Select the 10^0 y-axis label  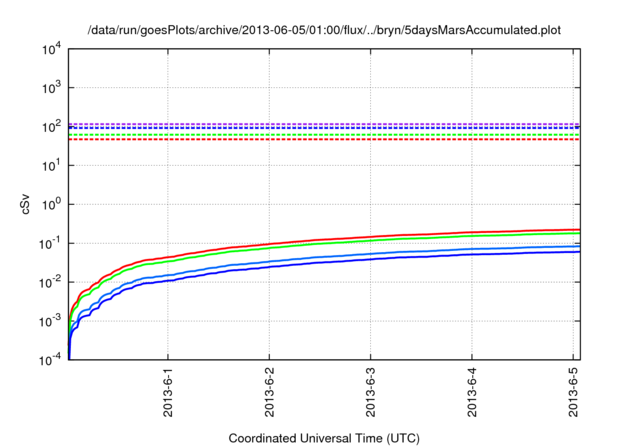click(x=51, y=204)
